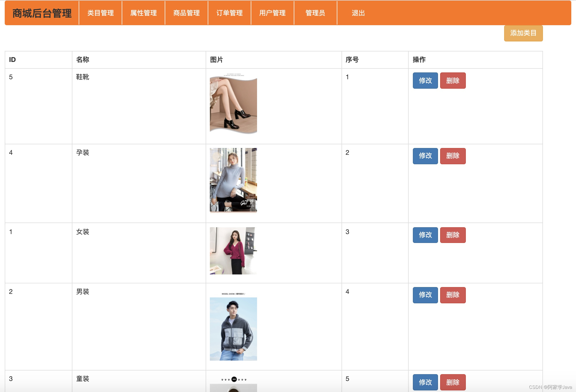Click the 男装 name cell

(x=139, y=327)
